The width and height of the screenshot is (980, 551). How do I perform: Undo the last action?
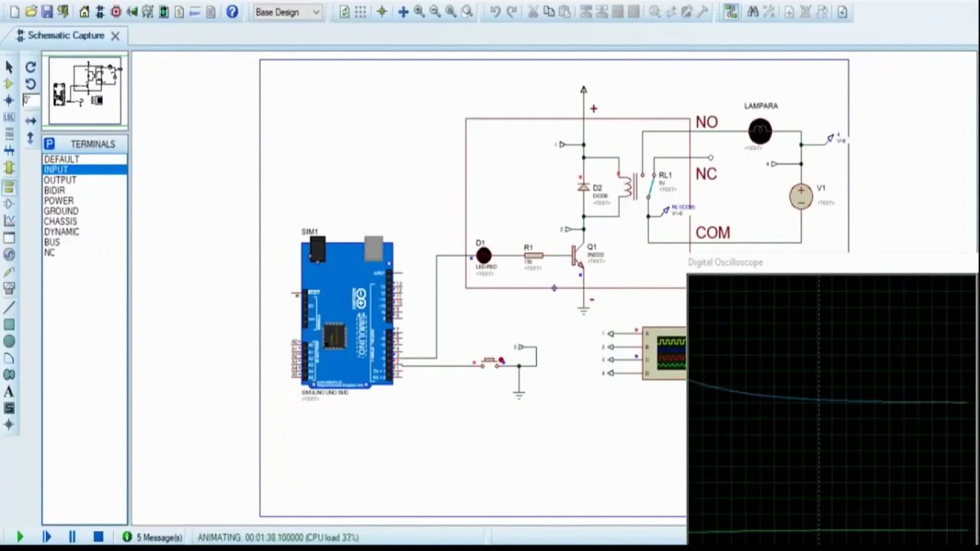click(495, 12)
